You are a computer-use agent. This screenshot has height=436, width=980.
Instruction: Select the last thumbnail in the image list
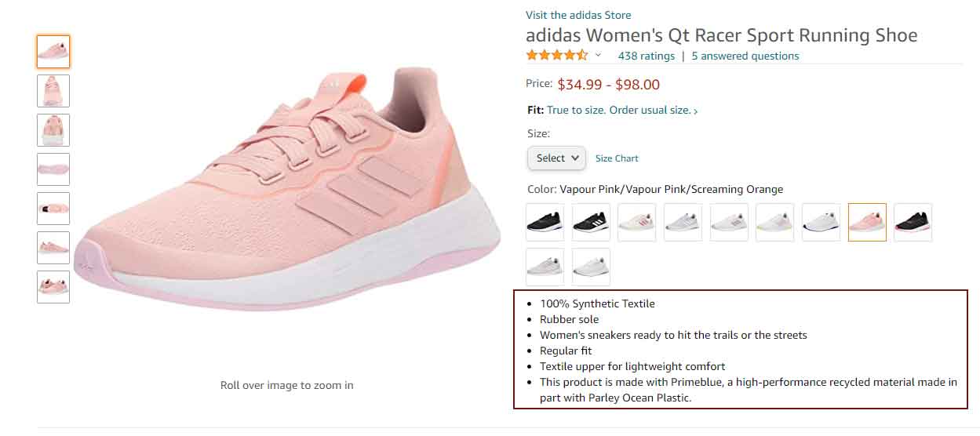[53, 287]
